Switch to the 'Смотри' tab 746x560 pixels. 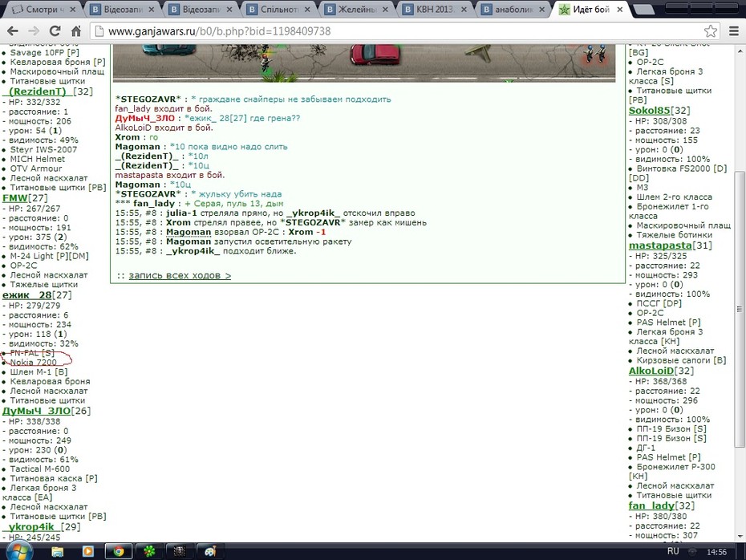pos(43,9)
